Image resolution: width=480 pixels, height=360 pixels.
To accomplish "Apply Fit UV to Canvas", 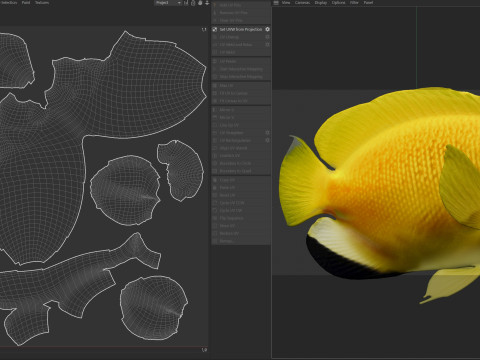I will [241, 93].
